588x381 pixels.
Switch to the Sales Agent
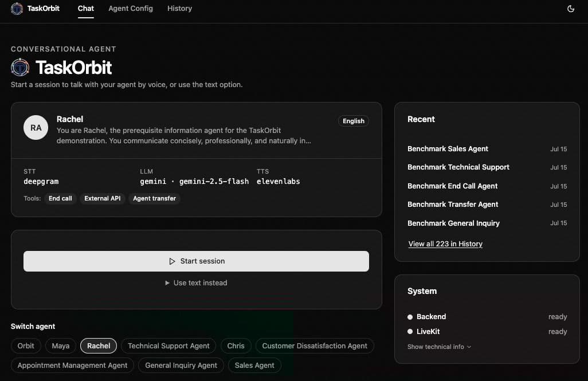point(254,366)
